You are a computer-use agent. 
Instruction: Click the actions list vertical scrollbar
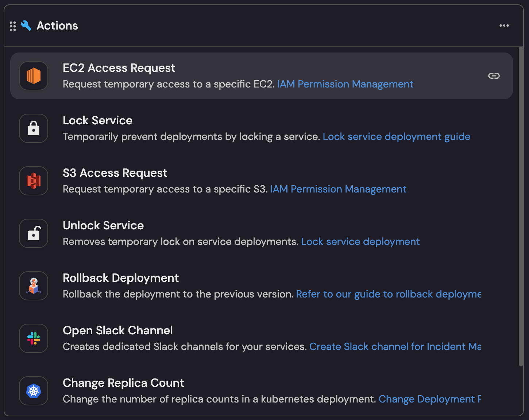coord(521,204)
